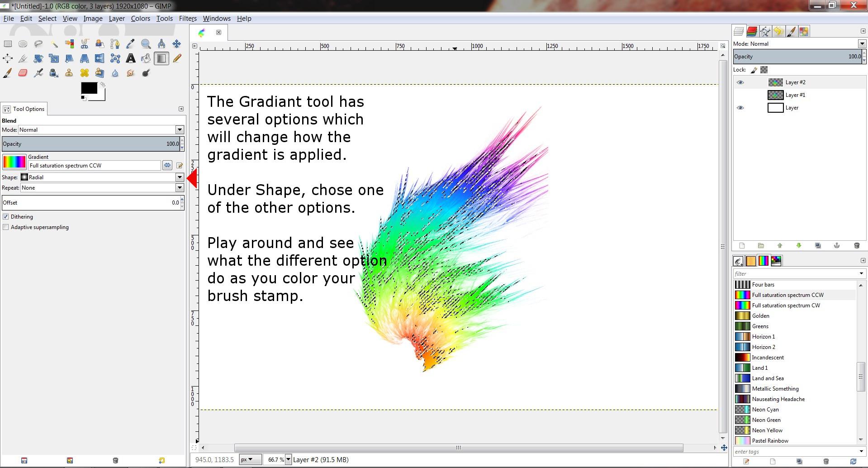This screenshot has width=868, height=468.
Task: Click the black foreground color swatch
Action: click(88, 88)
